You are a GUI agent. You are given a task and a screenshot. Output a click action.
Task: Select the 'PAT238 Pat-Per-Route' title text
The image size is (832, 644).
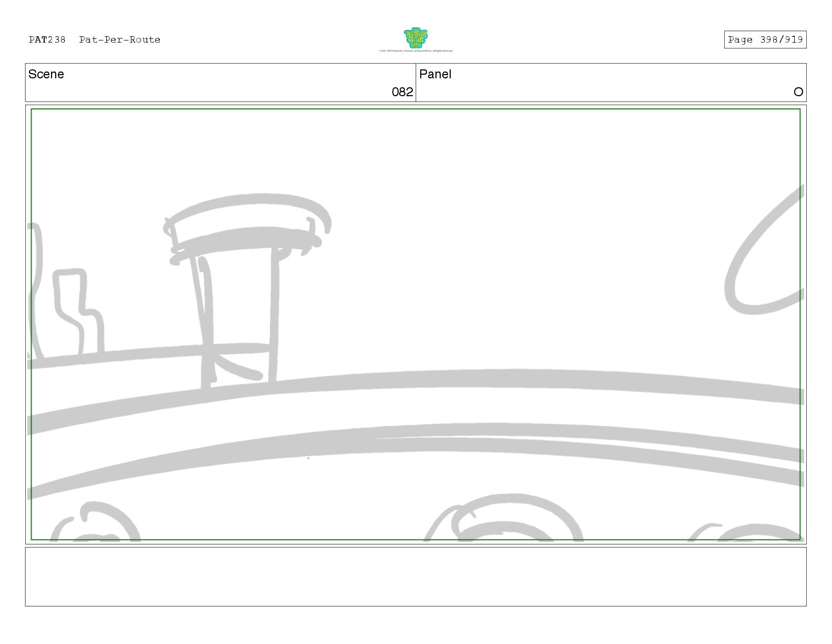(95, 39)
